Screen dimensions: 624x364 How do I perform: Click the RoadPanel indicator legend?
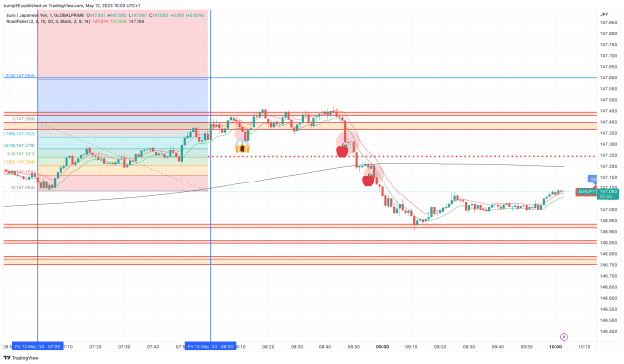[48, 21]
